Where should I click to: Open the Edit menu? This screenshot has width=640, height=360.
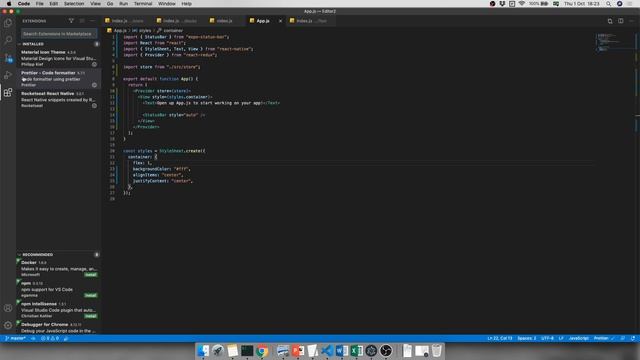tap(53, 4)
